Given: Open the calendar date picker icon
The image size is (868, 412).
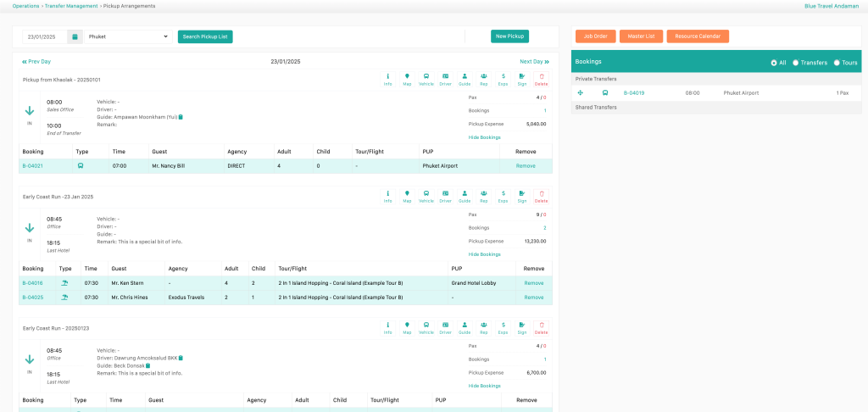Looking at the screenshot, I should (x=75, y=37).
